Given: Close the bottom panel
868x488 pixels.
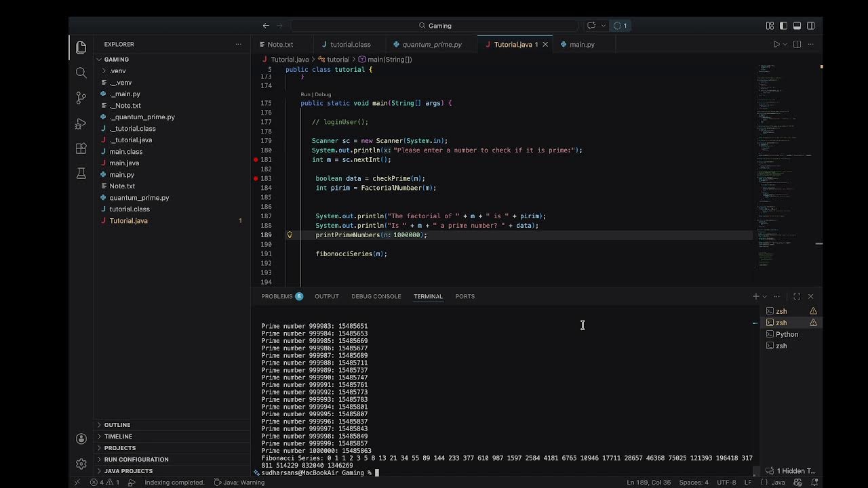Looking at the screenshot, I should [x=810, y=296].
